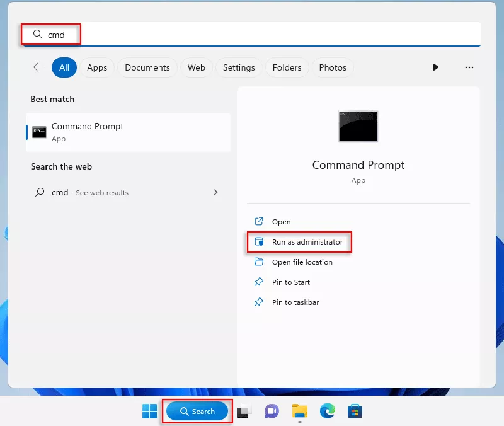Expand more filters with the play arrow
Screen dimensions: 504x426
pyautogui.click(x=435, y=67)
